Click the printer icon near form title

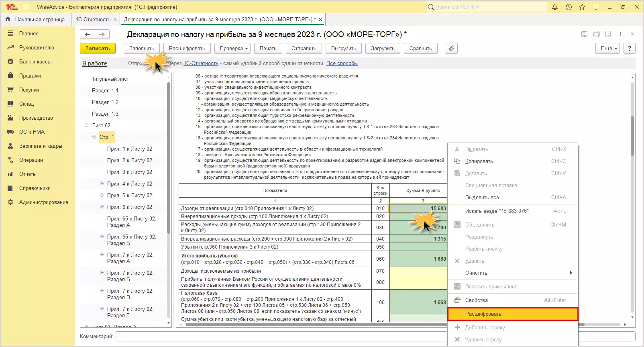(597, 34)
